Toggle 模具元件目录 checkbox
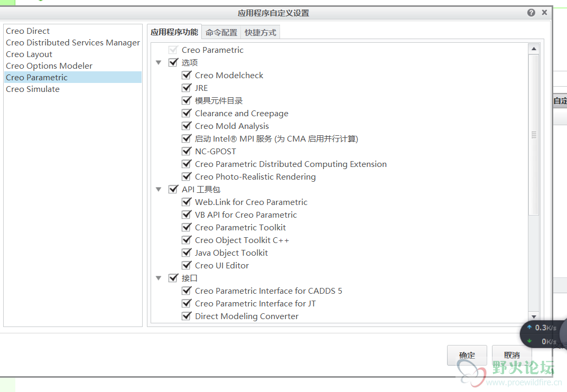Screen dimensions: 567x392 187,100
